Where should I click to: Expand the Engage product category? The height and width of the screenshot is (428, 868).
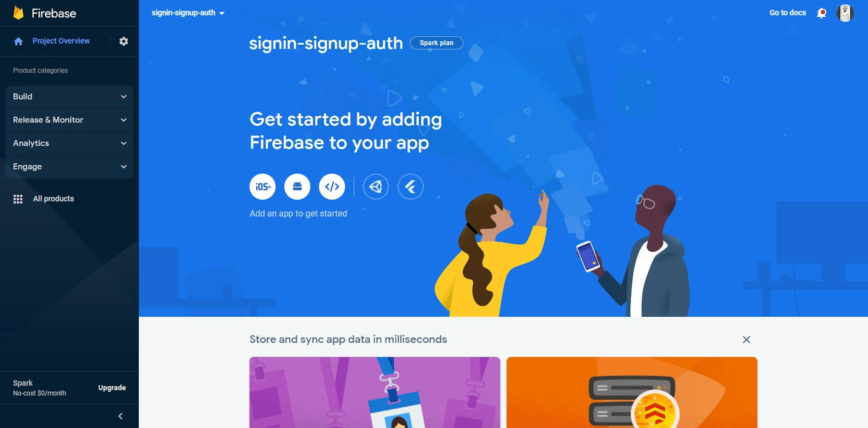[69, 166]
